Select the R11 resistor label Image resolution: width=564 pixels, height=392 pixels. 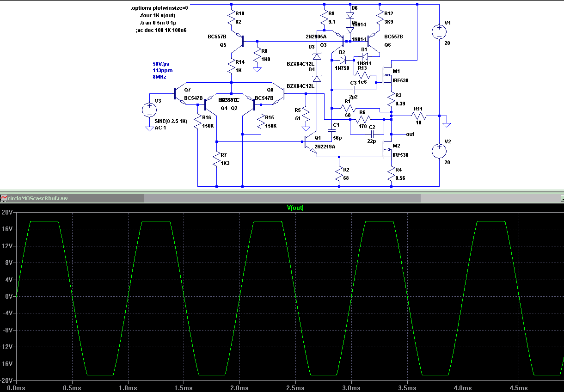(418, 109)
